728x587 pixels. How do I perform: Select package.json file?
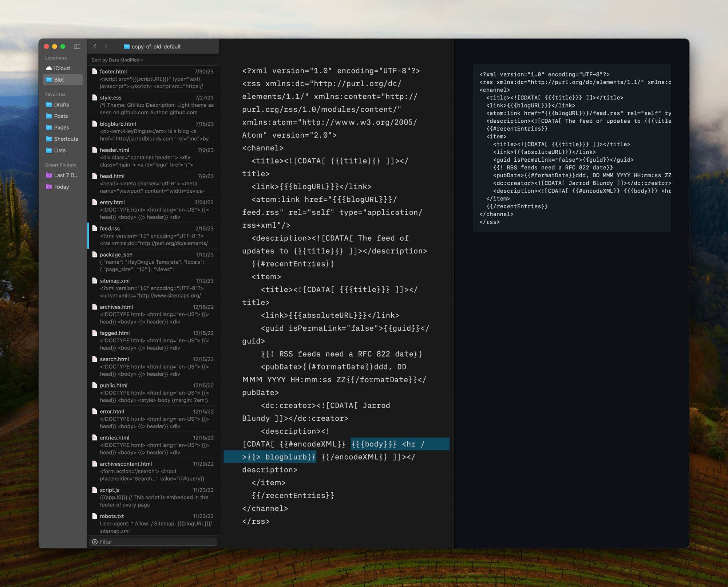pyautogui.click(x=153, y=262)
